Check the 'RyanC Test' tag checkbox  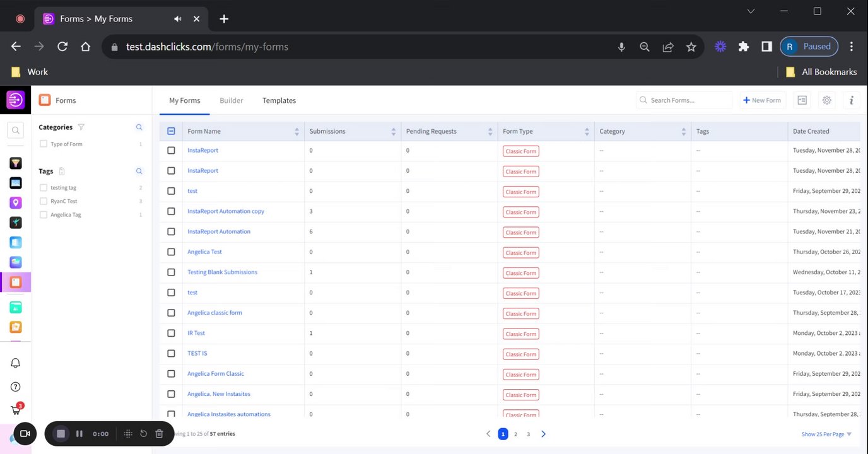coord(44,201)
